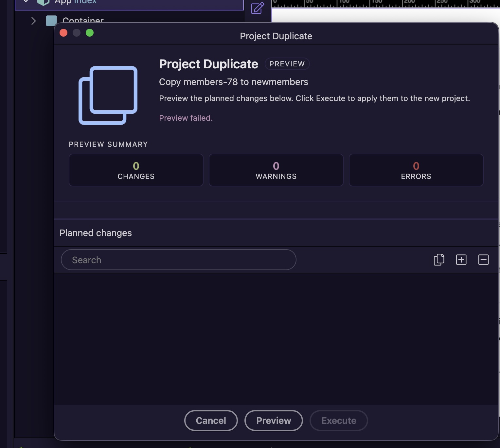The image size is (500, 448).
Task: Click the large Project Duplicate copy icon
Action: click(x=108, y=95)
